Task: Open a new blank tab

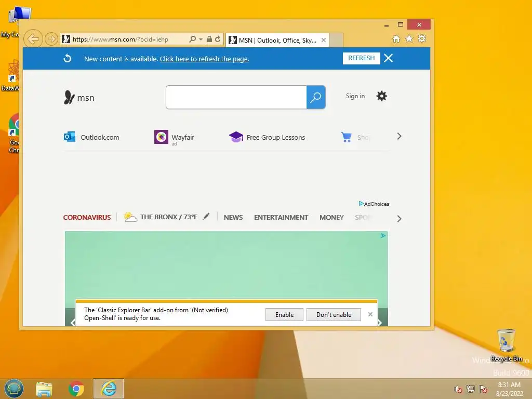Action: tap(336, 40)
